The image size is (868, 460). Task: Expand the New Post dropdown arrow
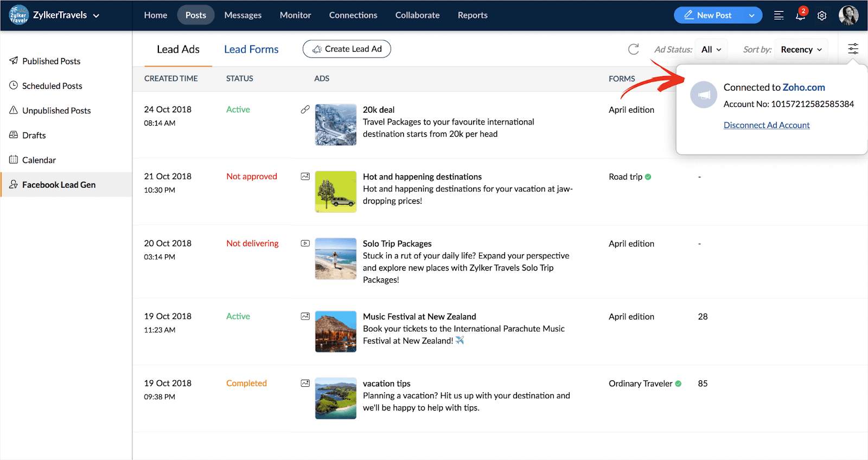752,15
